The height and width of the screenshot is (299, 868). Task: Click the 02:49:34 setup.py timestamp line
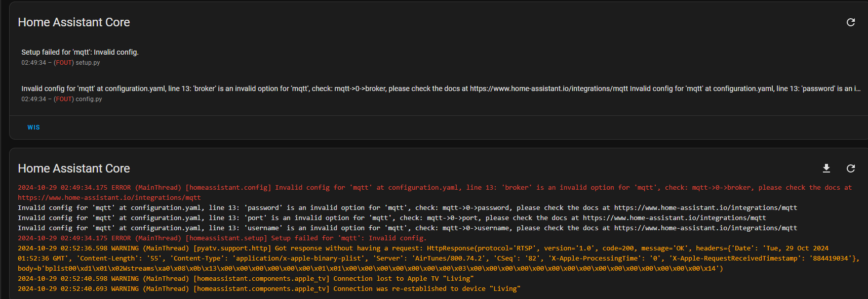click(x=60, y=63)
